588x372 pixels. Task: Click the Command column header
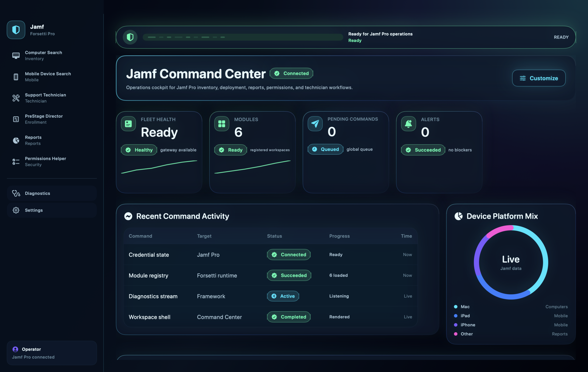point(140,236)
